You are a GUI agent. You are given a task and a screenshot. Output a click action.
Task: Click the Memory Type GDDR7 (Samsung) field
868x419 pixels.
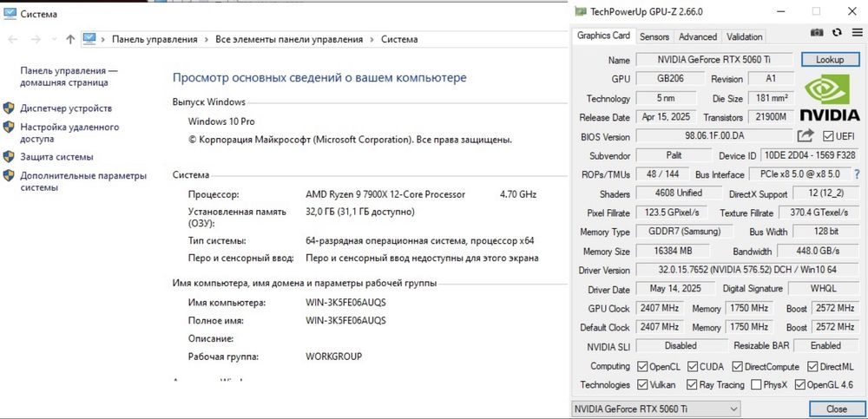pyautogui.click(x=686, y=232)
